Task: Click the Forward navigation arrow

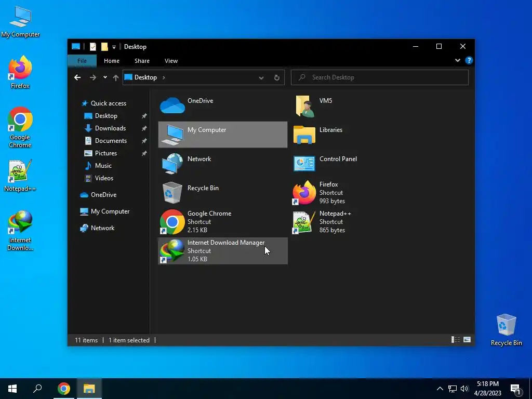Action: (x=92, y=77)
